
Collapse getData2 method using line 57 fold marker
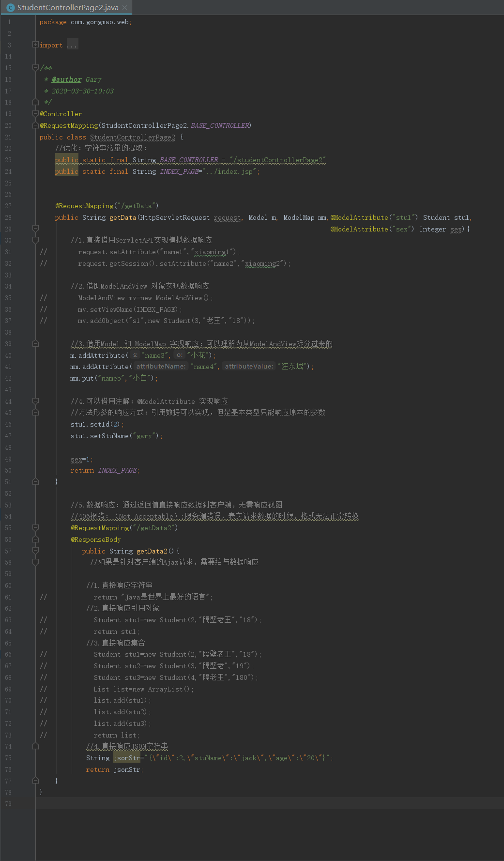(35, 551)
